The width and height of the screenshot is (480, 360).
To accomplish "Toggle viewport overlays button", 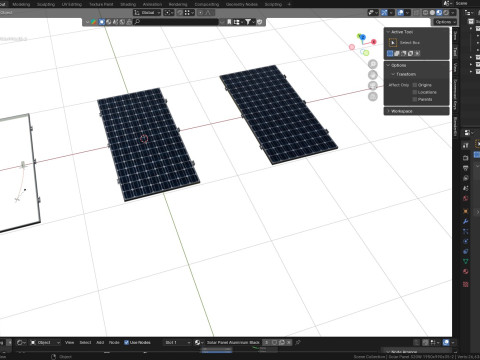I will (x=400, y=13).
